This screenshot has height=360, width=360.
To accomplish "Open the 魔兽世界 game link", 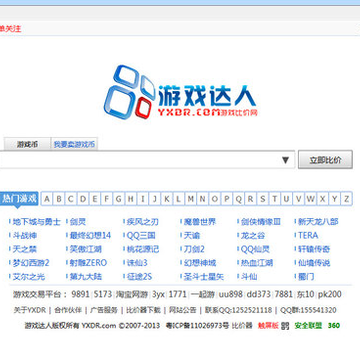I will [x=200, y=222].
